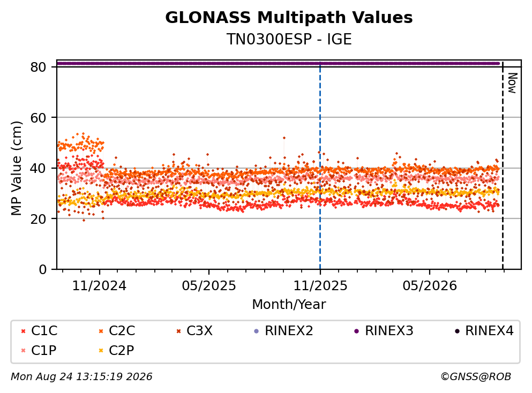This screenshot has width=532, height=393.
Task: Click the C2P yellow legend marker
Action: (101, 351)
